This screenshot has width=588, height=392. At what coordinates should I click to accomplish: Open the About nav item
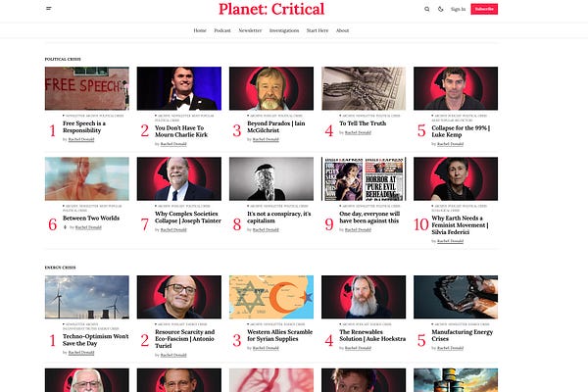pos(342,30)
